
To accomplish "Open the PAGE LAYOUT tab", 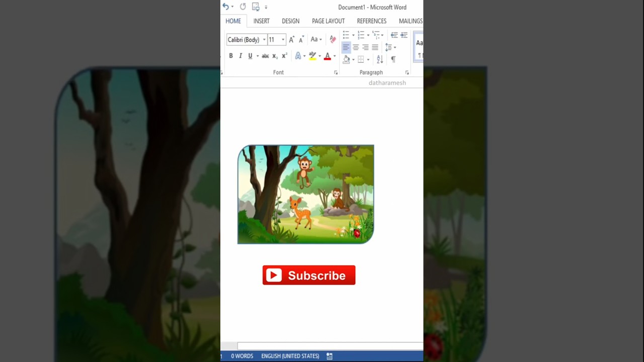I will coord(328,21).
